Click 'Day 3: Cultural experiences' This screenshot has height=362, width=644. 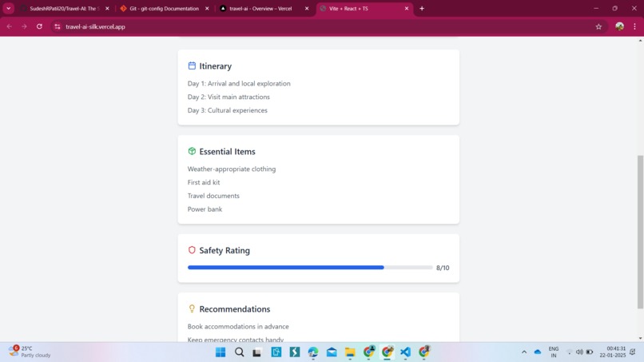[x=228, y=110]
